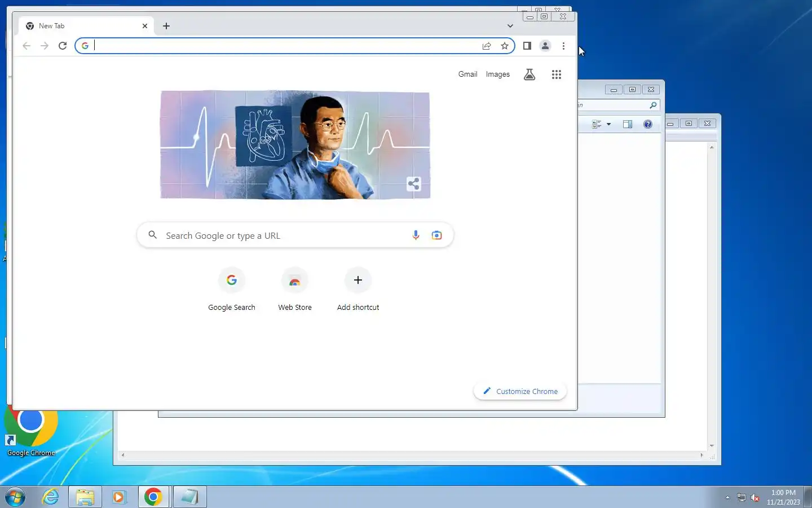Image resolution: width=812 pixels, height=508 pixels.
Task: Launch Internet Explorer from the taskbar
Action: click(51, 497)
